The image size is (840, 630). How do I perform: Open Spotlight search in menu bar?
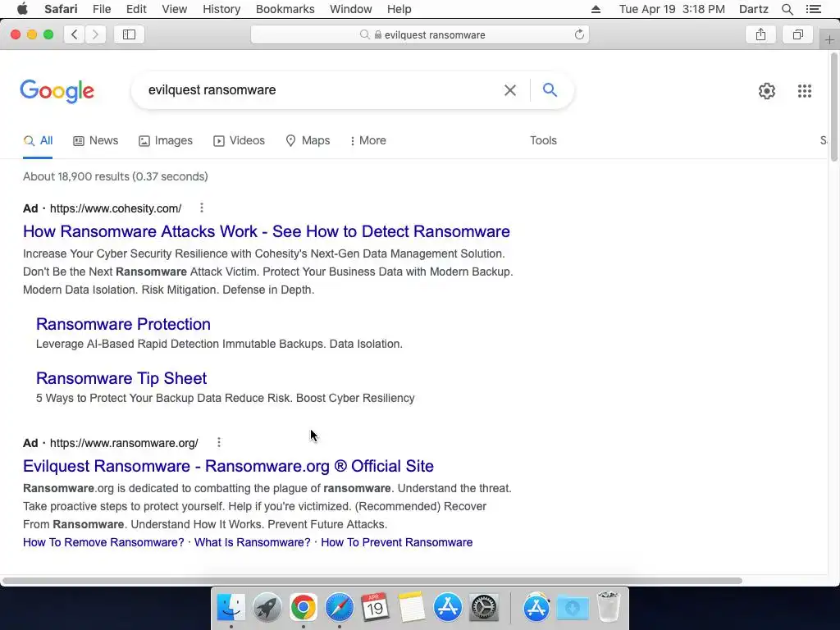point(787,9)
